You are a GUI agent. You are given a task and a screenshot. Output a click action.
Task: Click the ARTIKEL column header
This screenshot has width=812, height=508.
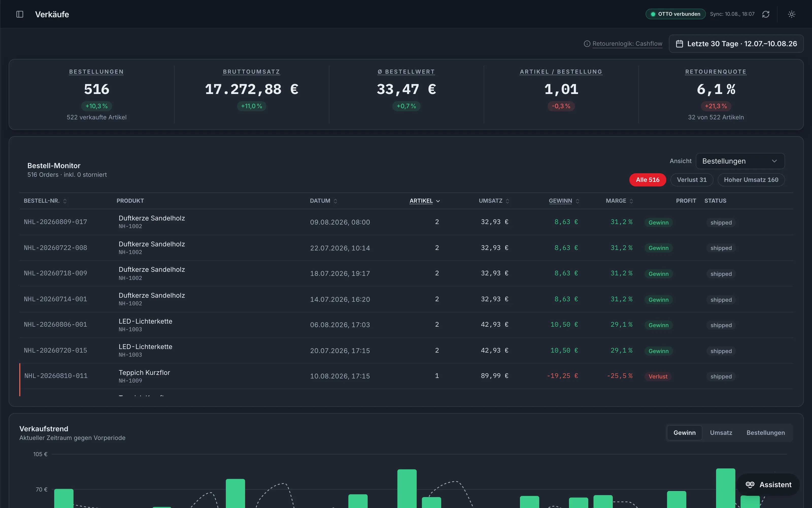[421, 201]
